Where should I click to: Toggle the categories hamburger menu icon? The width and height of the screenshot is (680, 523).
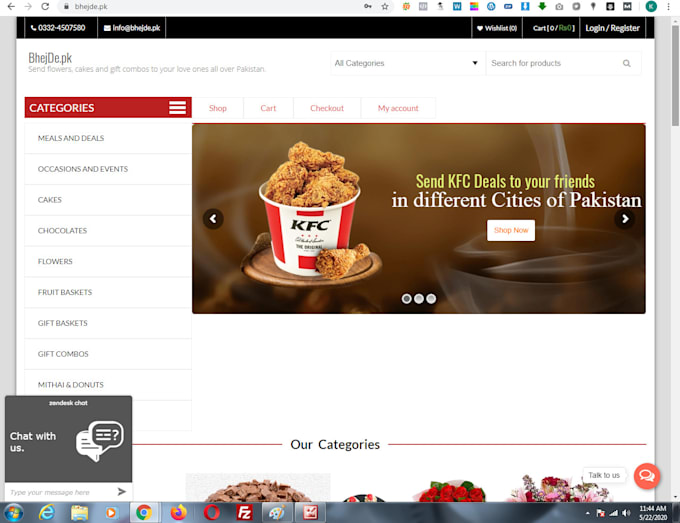[x=177, y=108]
